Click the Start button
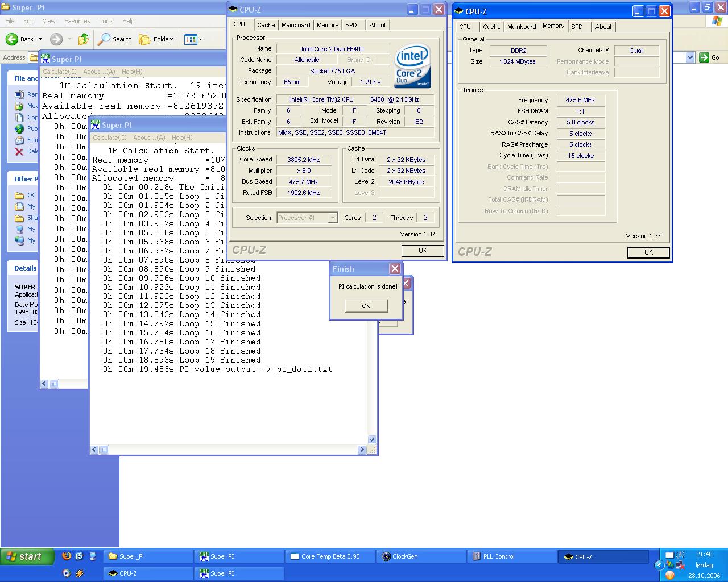 [x=27, y=556]
